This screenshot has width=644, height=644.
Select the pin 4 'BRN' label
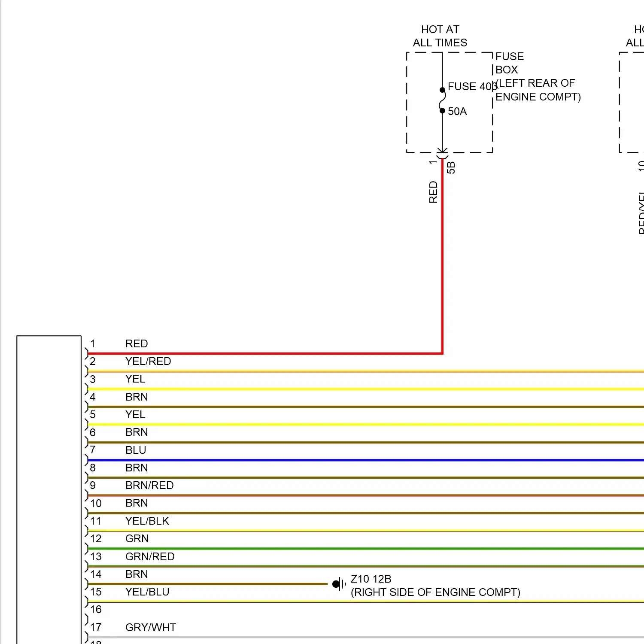pos(137,397)
